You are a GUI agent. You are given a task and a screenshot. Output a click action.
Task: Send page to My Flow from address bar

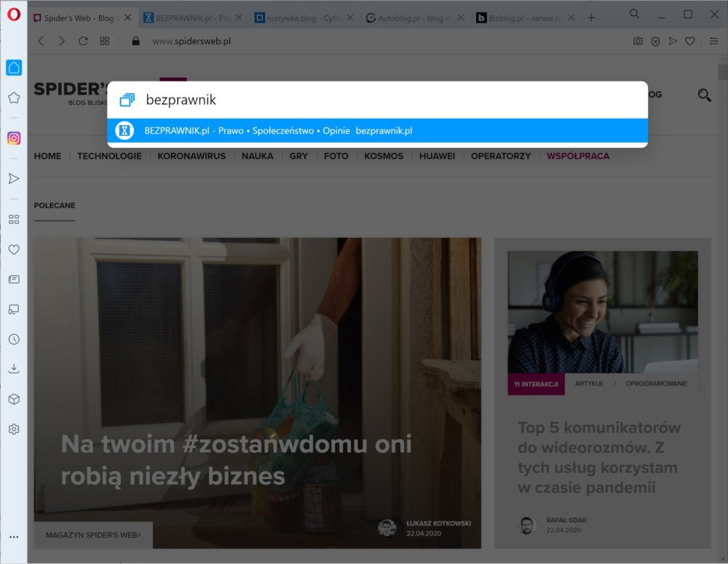(673, 41)
